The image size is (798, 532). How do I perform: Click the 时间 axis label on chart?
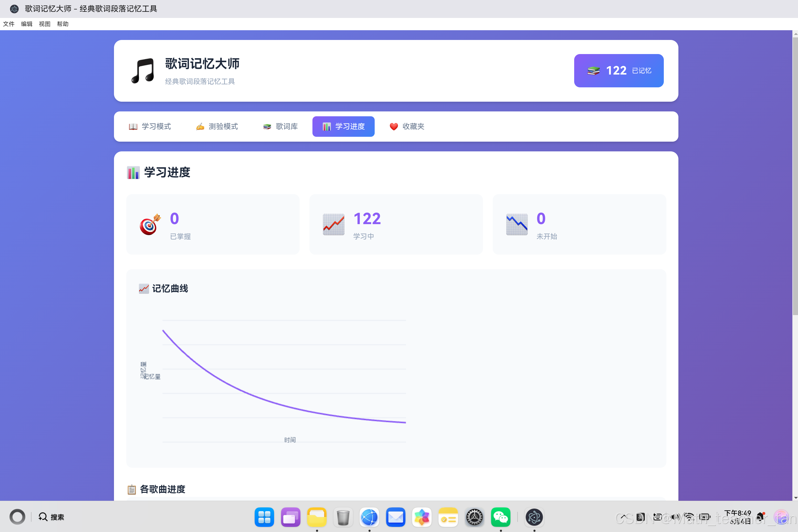[x=290, y=440]
